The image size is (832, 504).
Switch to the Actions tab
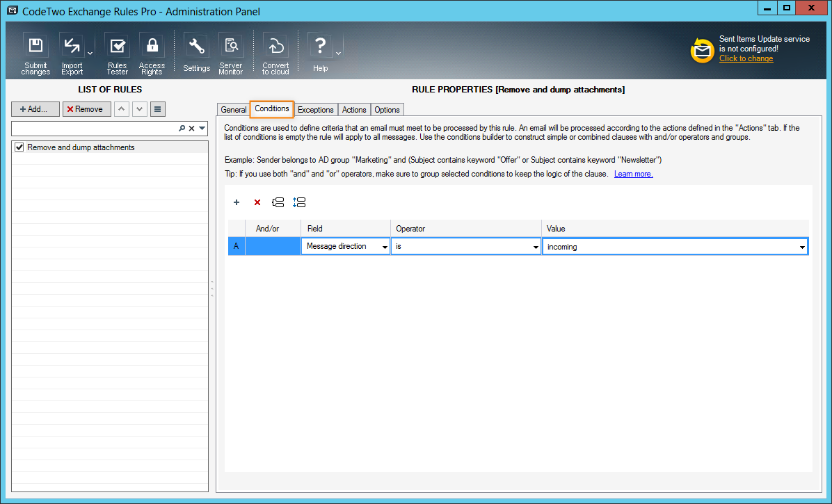(x=354, y=110)
